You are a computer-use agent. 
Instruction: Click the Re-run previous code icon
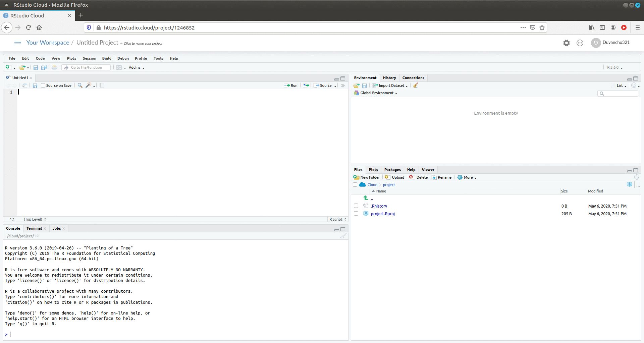(306, 85)
